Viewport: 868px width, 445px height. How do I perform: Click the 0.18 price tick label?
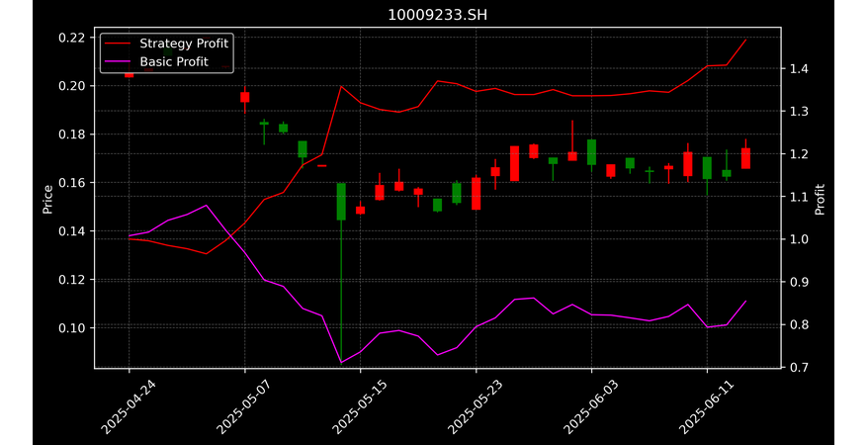(72, 134)
